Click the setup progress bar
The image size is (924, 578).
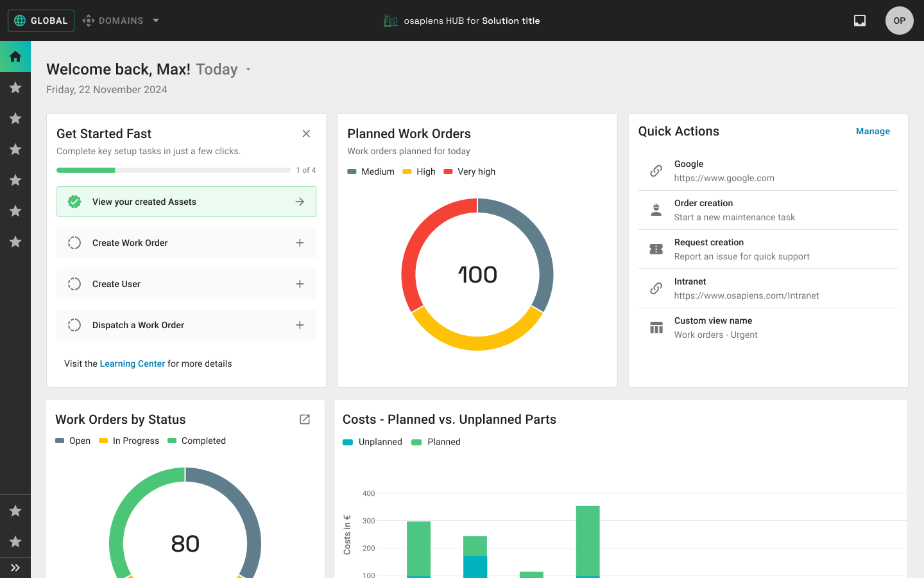[173, 170]
